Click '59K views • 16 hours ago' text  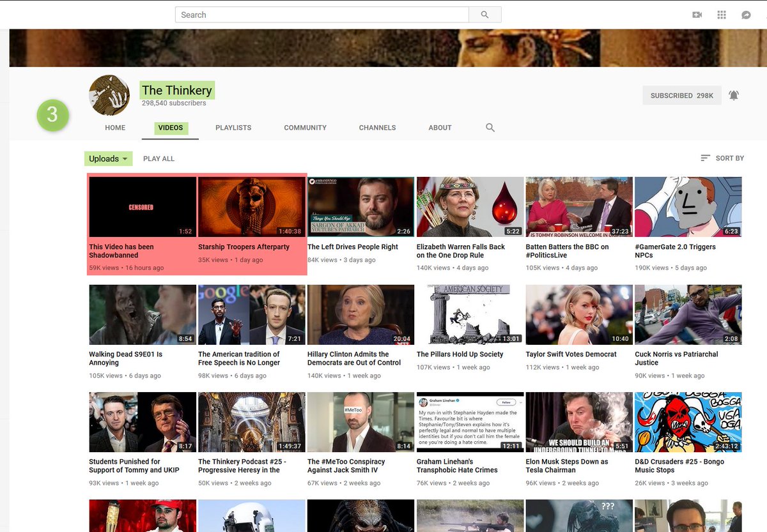pos(127,268)
